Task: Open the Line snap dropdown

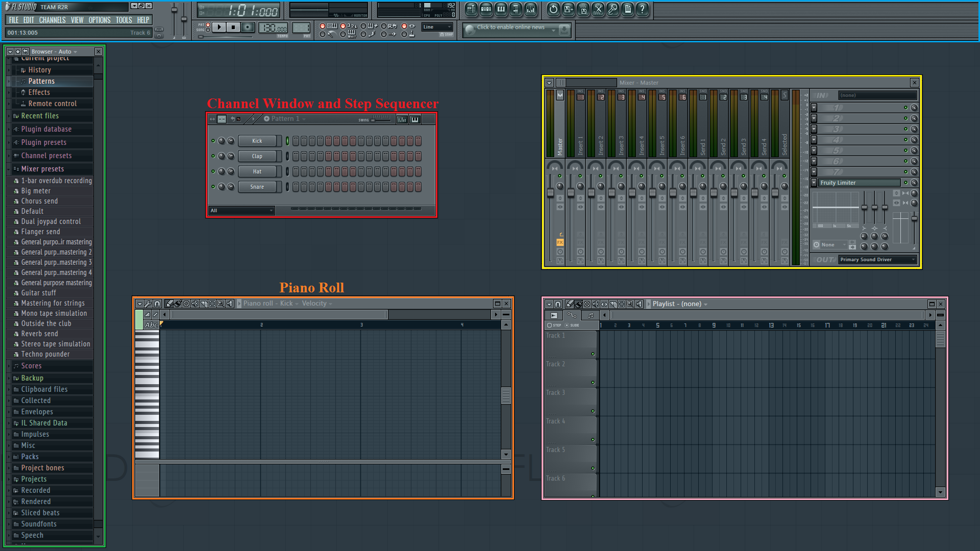Action: (436, 27)
